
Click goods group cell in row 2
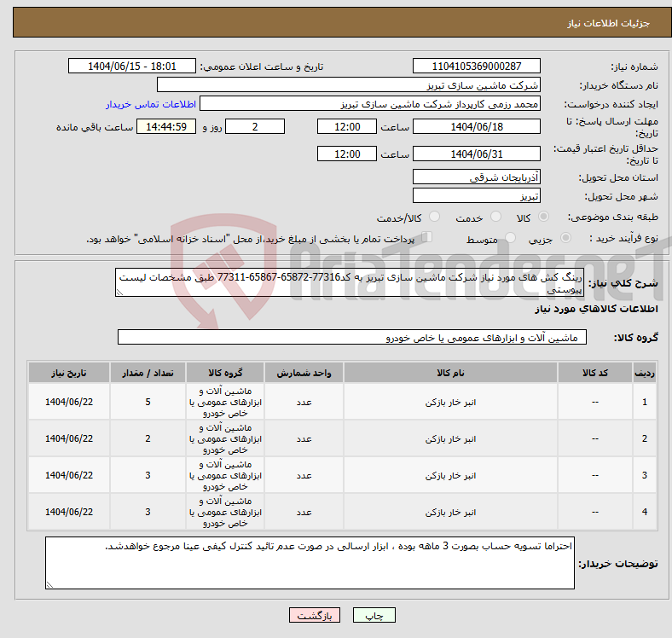click(x=225, y=438)
